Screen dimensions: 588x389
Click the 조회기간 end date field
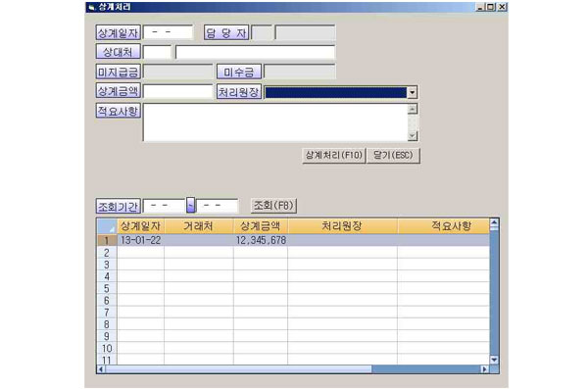218,206
